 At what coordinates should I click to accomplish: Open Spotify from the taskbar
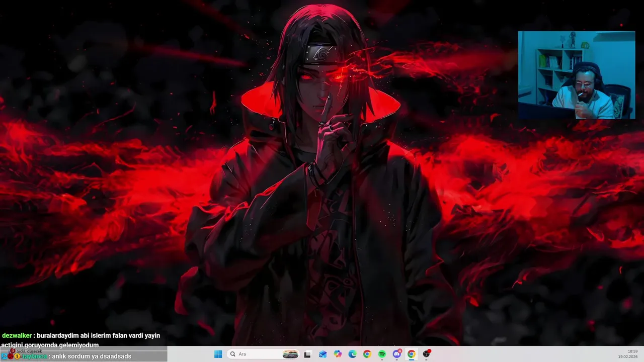click(382, 354)
